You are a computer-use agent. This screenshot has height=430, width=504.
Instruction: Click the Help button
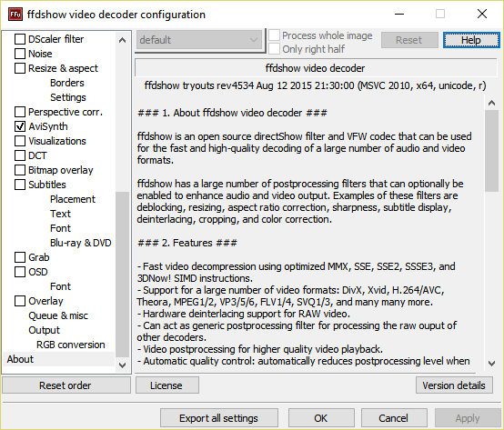(x=471, y=40)
